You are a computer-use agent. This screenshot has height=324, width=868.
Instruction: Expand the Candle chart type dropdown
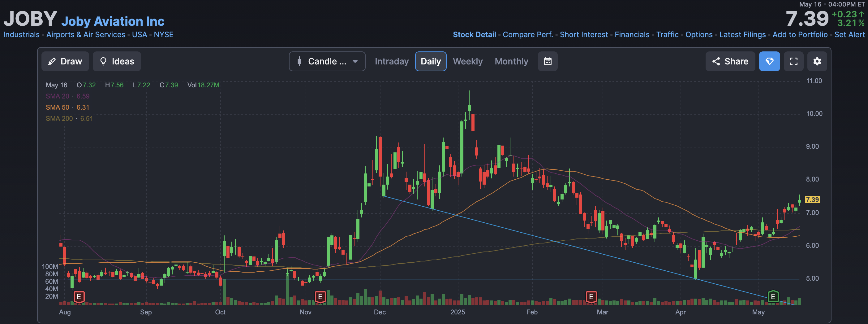[x=327, y=61]
